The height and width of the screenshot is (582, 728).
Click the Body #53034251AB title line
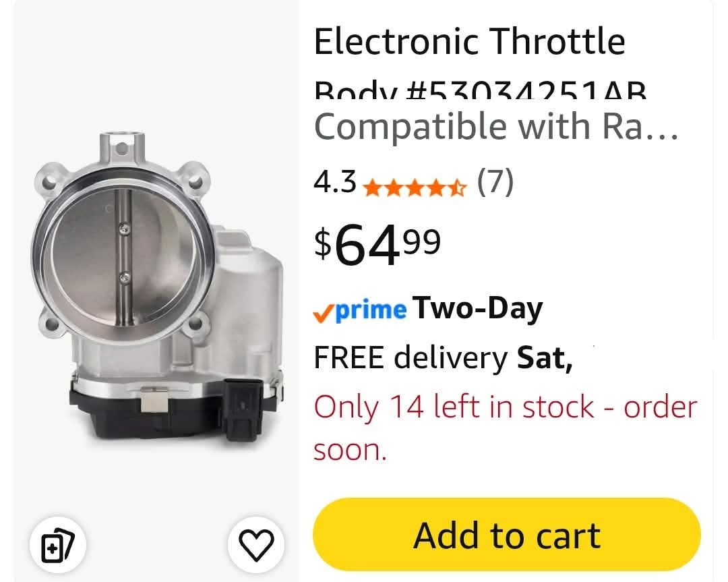(x=480, y=89)
